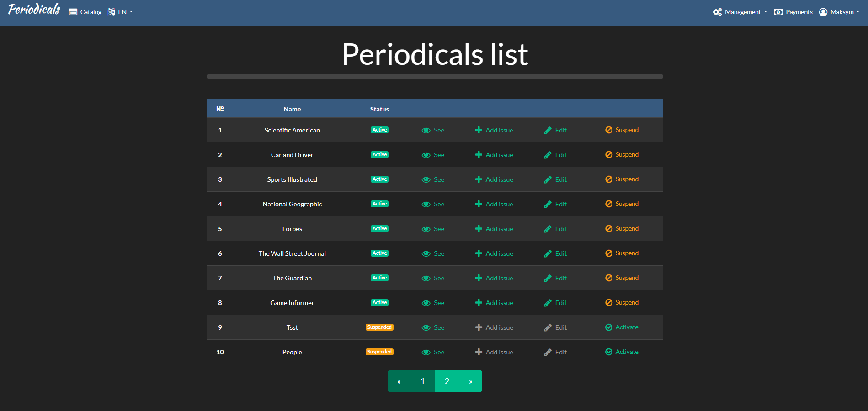The height and width of the screenshot is (411, 868).
Task: Click the pencil icon for National Geographic
Action: tap(548, 204)
